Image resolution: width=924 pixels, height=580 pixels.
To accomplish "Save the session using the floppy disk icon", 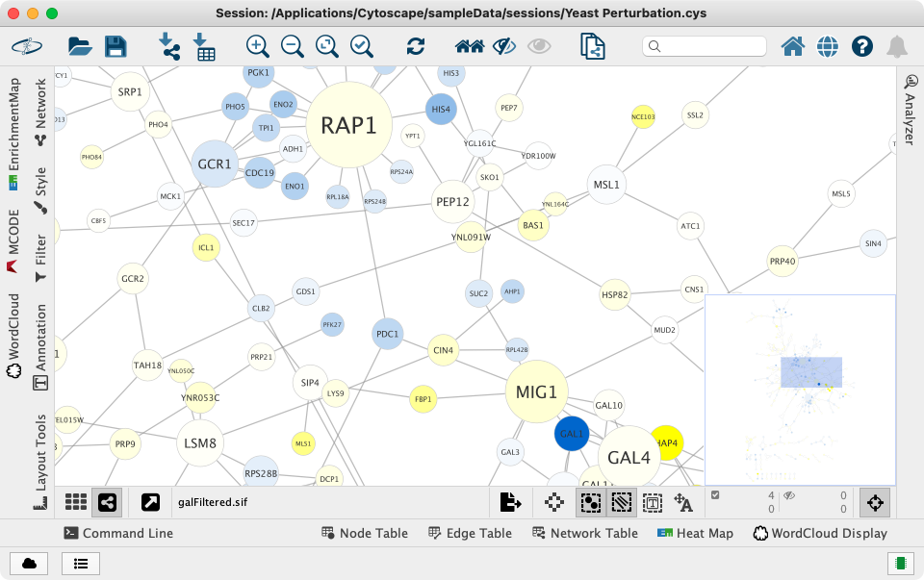I will (115, 46).
